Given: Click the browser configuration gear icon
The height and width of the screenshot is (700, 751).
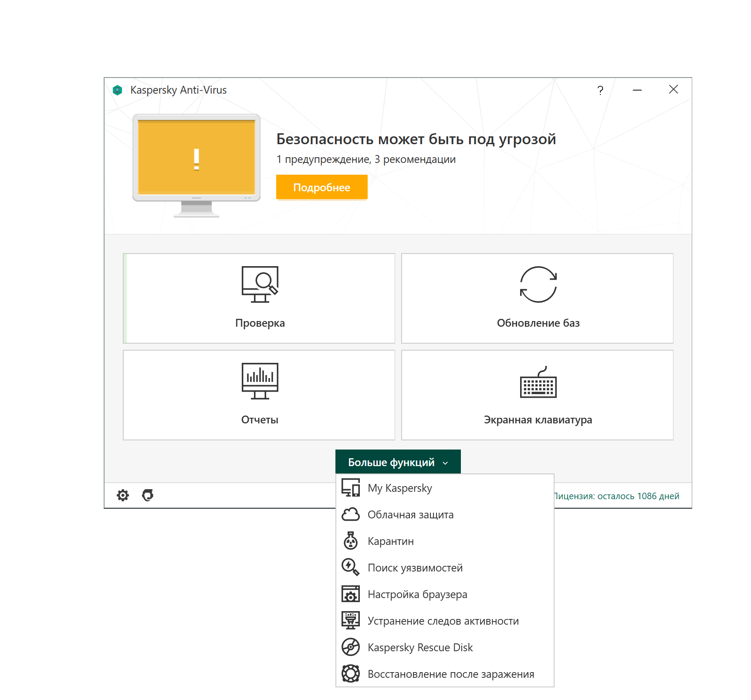Looking at the screenshot, I should pyautogui.click(x=351, y=594).
